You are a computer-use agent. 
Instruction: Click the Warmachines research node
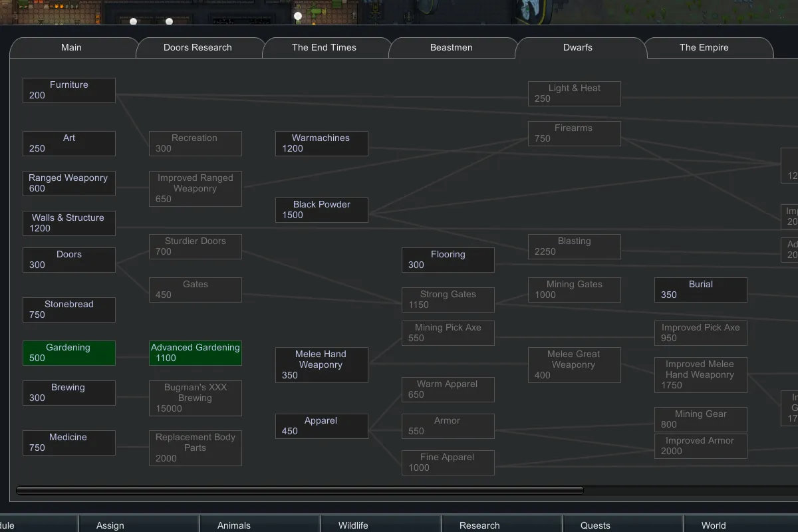click(x=322, y=144)
